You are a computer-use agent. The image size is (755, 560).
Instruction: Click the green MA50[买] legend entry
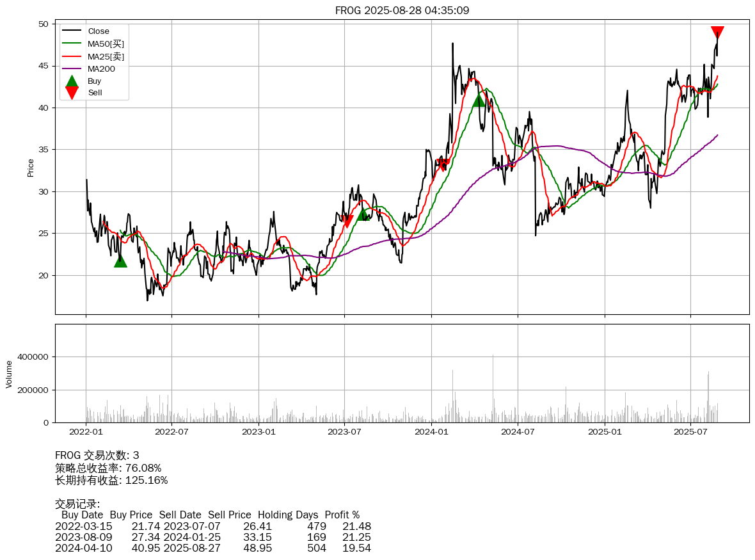pos(106,44)
